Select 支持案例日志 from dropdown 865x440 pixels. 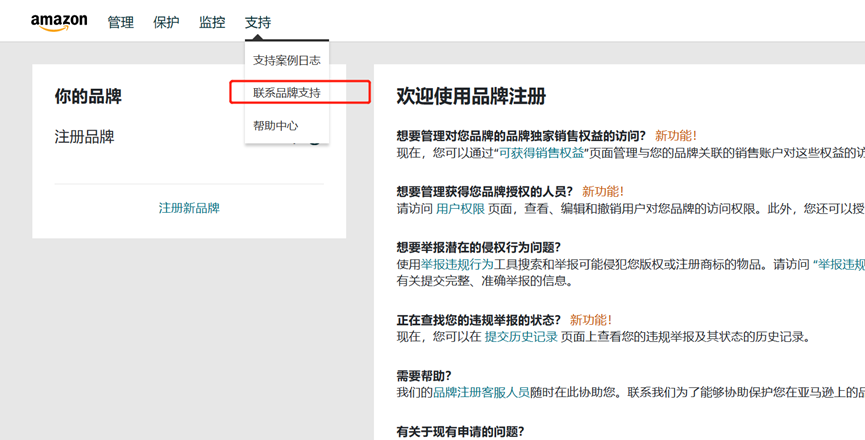[x=287, y=60]
